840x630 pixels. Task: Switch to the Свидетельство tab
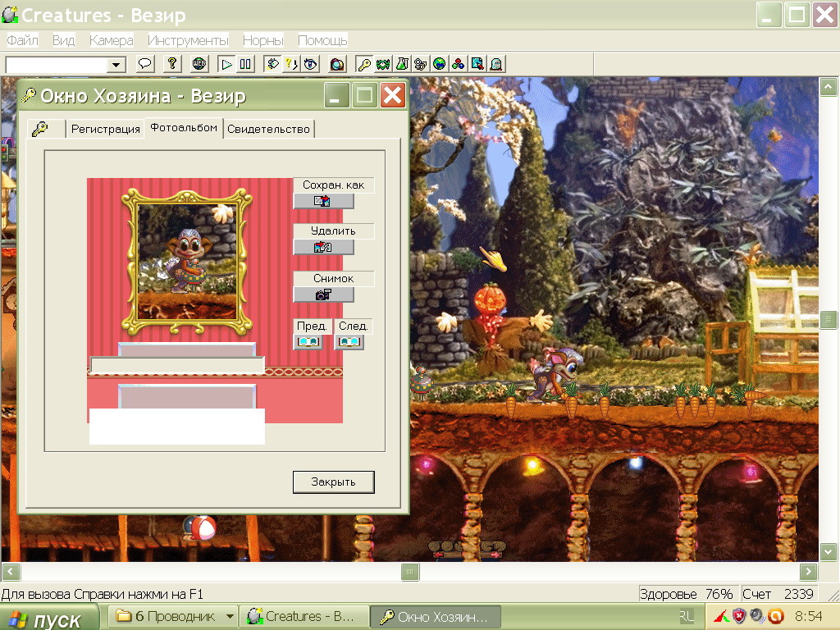(268, 129)
